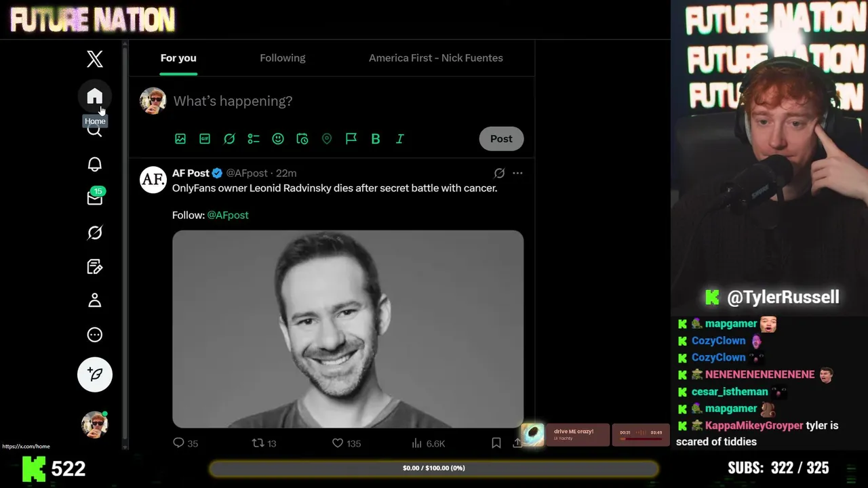Switch to the For you tab
Image resolution: width=868 pixels, height=488 pixels.
click(178, 58)
